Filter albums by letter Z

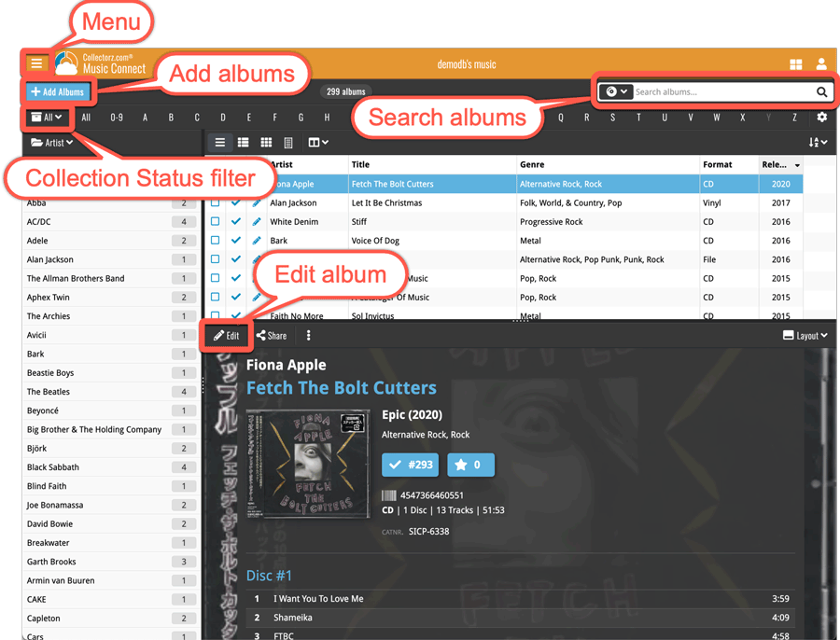(794, 118)
